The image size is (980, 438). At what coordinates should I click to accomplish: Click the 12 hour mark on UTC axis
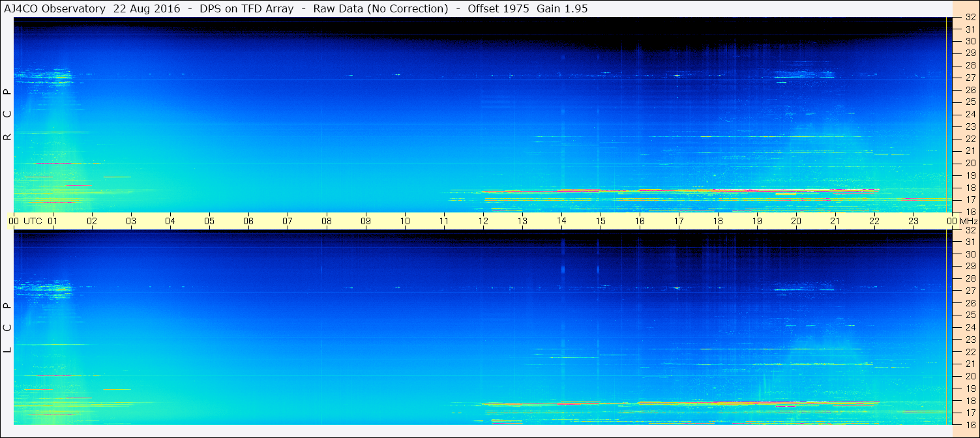pyautogui.click(x=483, y=221)
